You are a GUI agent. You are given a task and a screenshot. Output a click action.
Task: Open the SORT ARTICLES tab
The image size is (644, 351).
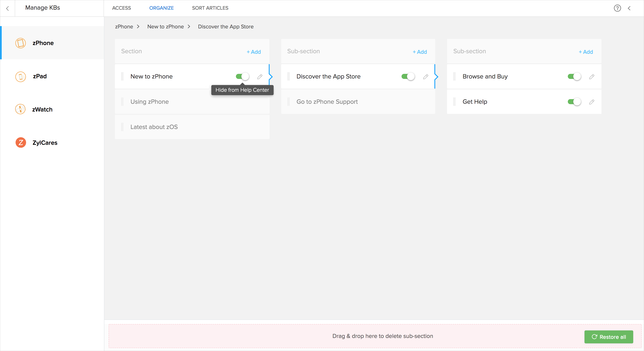[x=210, y=8]
